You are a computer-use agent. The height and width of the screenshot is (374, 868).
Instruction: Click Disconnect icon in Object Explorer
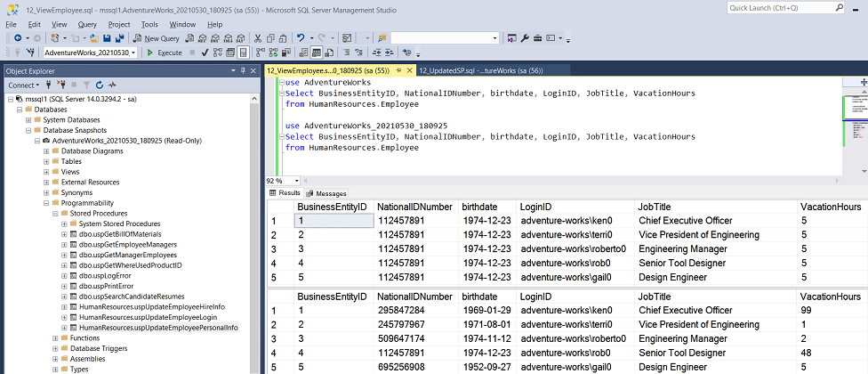(x=61, y=85)
